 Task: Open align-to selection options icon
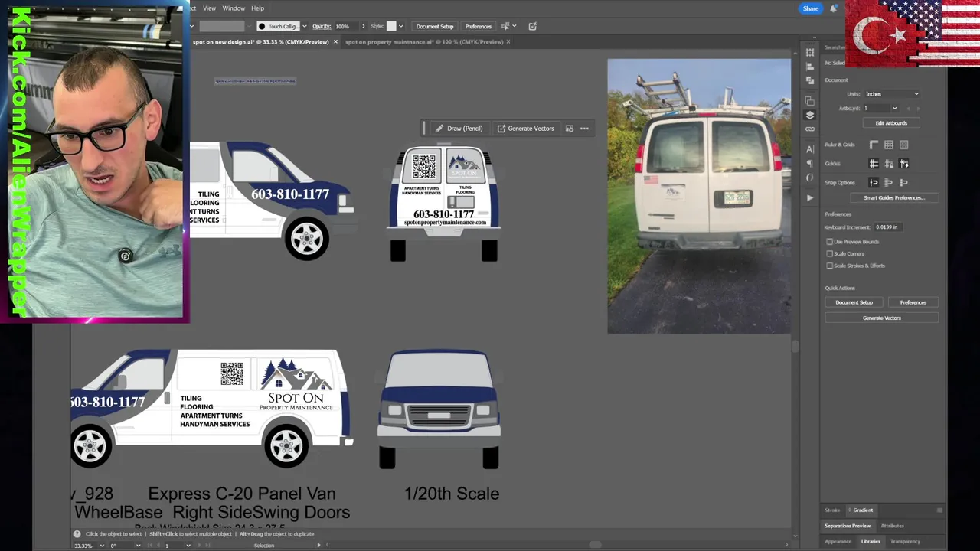[507, 26]
